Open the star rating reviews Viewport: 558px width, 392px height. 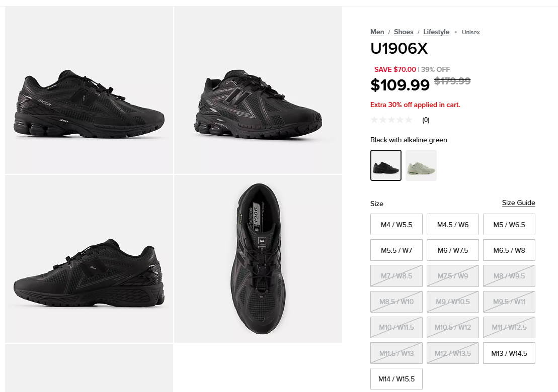tap(391, 120)
